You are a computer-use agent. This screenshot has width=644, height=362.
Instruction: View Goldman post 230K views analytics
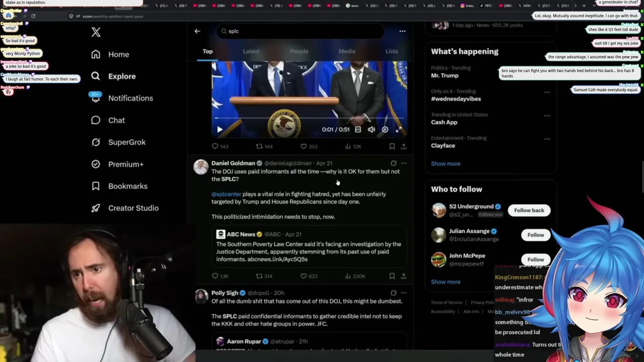point(355,276)
